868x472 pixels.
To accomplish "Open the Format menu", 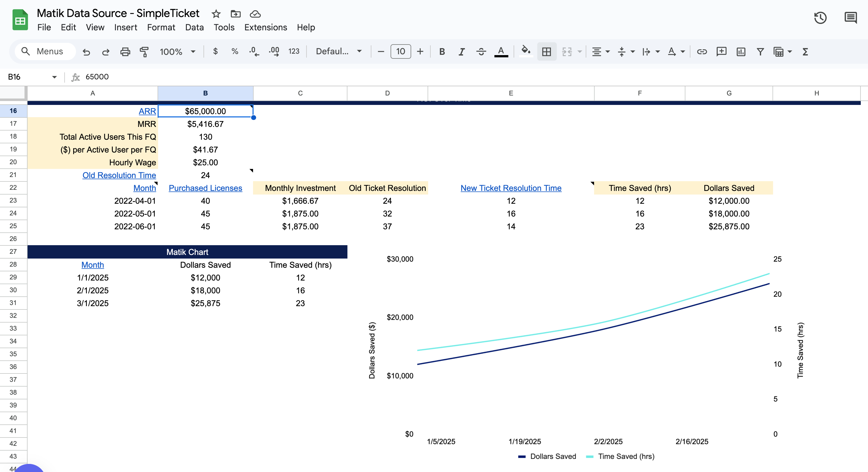I will [x=161, y=27].
